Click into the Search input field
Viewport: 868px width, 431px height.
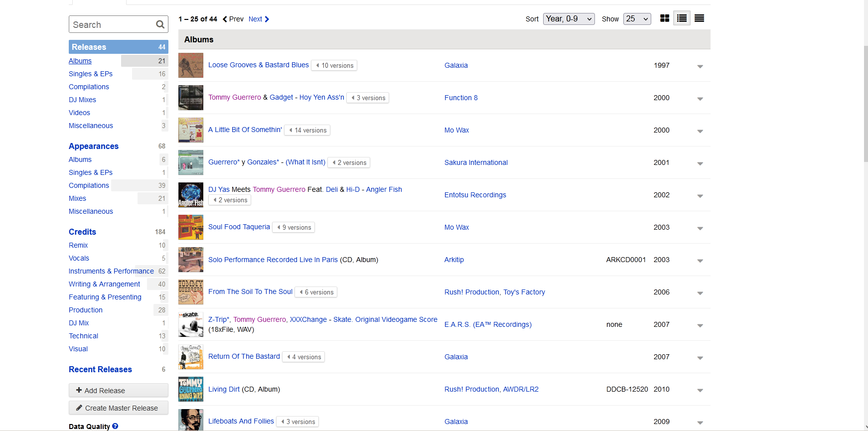pos(112,24)
